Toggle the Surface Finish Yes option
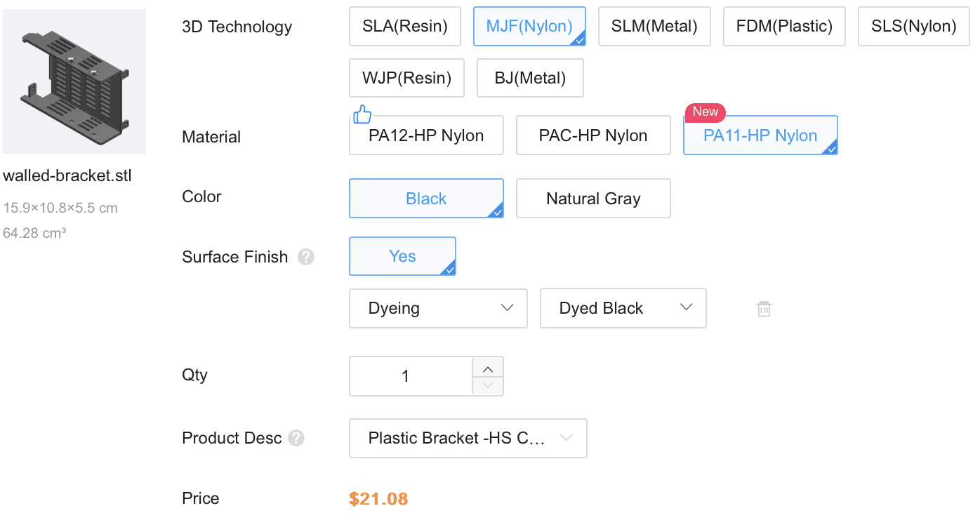The image size is (980, 525). [x=402, y=256]
